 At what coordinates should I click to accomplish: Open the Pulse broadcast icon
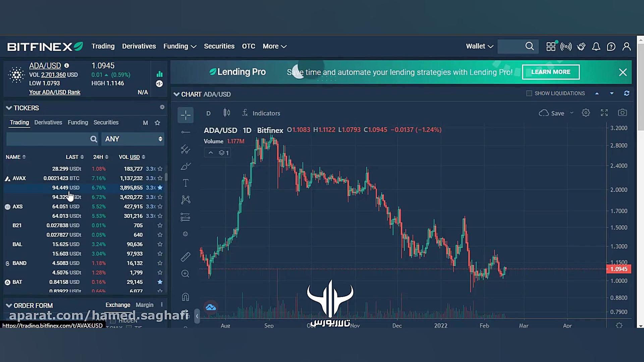566,46
